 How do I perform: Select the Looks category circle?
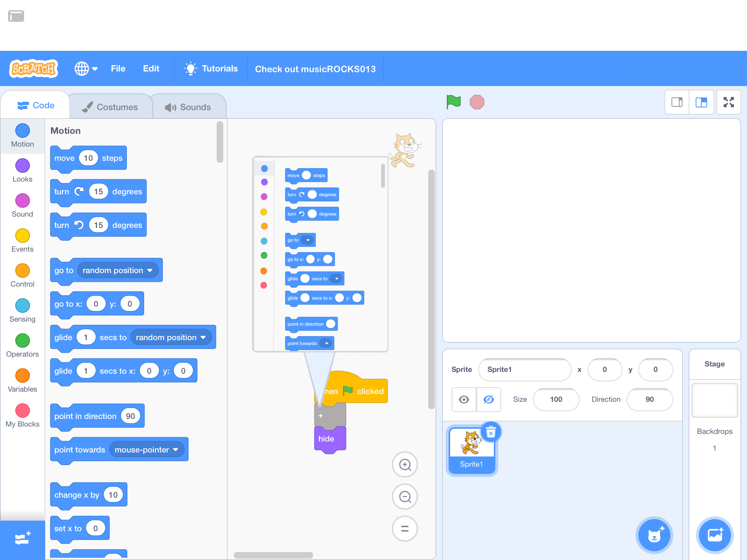click(23, 166)
